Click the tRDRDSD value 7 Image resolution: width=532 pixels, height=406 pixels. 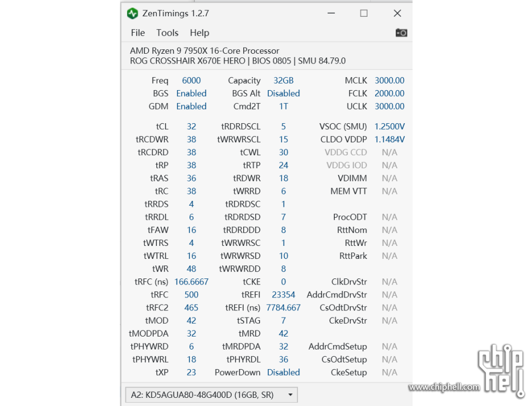point(283,217)
